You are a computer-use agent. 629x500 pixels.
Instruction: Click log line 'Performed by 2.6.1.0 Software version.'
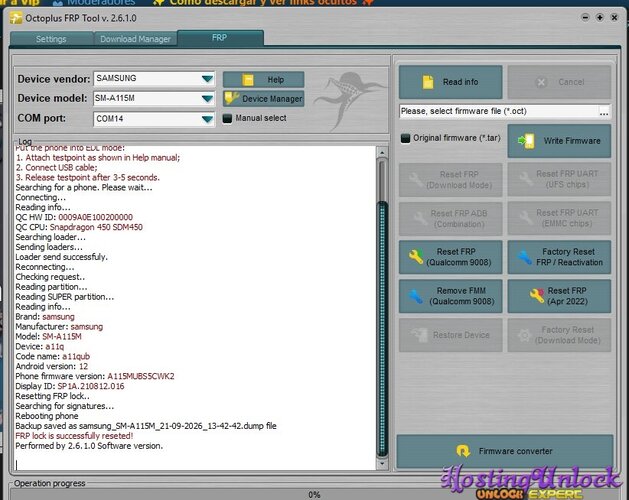89,446
